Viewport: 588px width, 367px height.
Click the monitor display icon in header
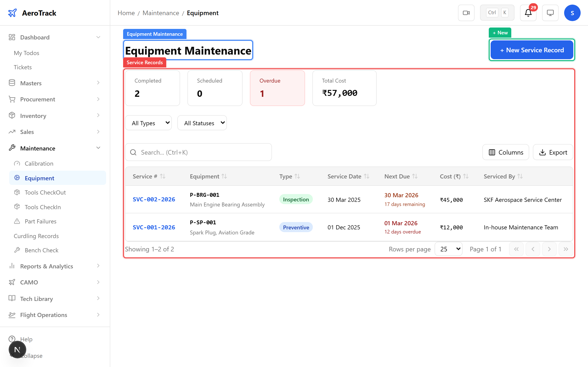(550, 13)
